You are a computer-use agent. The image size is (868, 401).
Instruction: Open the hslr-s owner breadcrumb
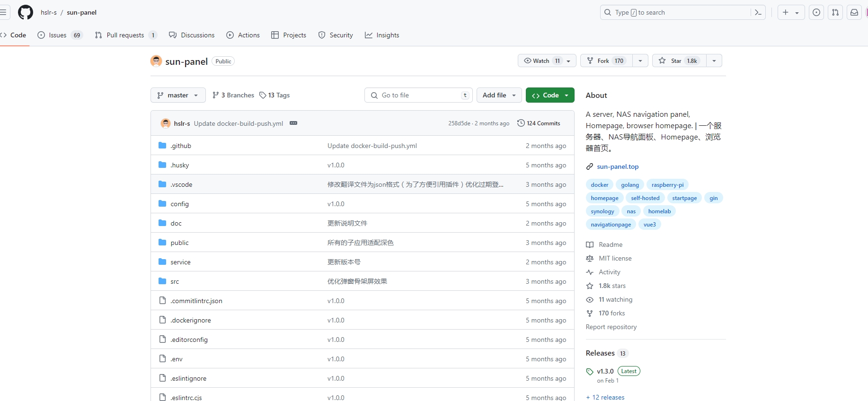pyautogui.click(x=48, y=12)
